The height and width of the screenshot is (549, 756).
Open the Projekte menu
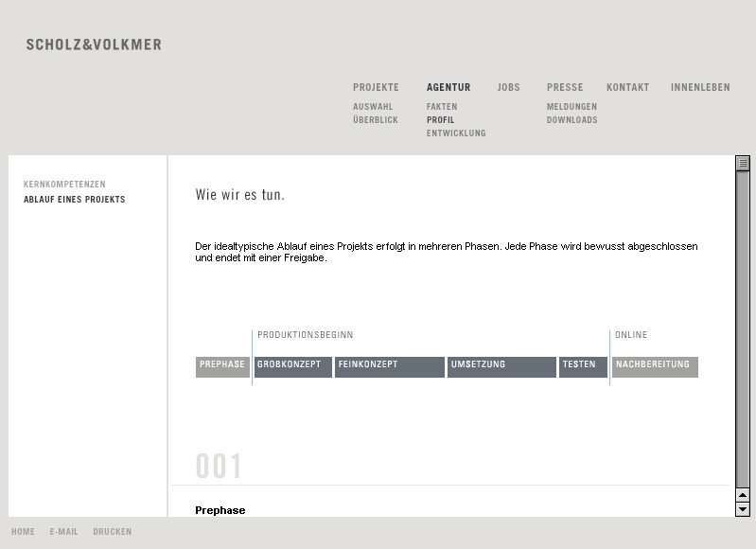[376, 87]
